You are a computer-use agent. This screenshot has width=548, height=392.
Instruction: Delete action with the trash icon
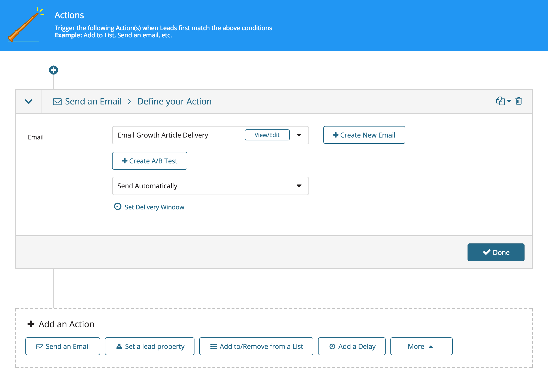pos(519,101)
